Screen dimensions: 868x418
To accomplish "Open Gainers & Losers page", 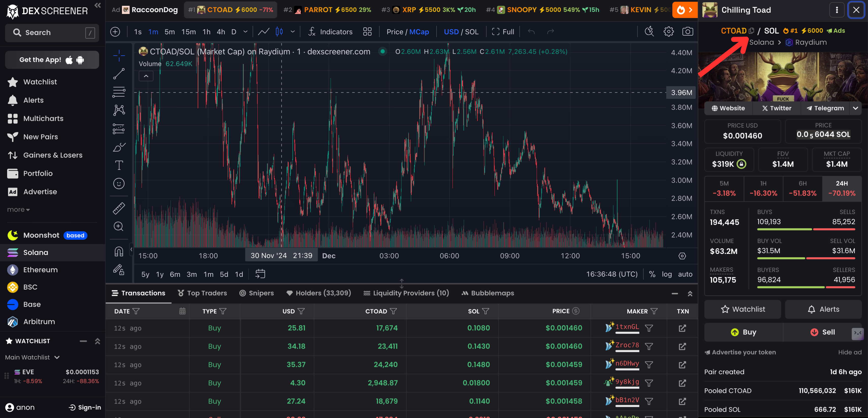I will point(53,155).
